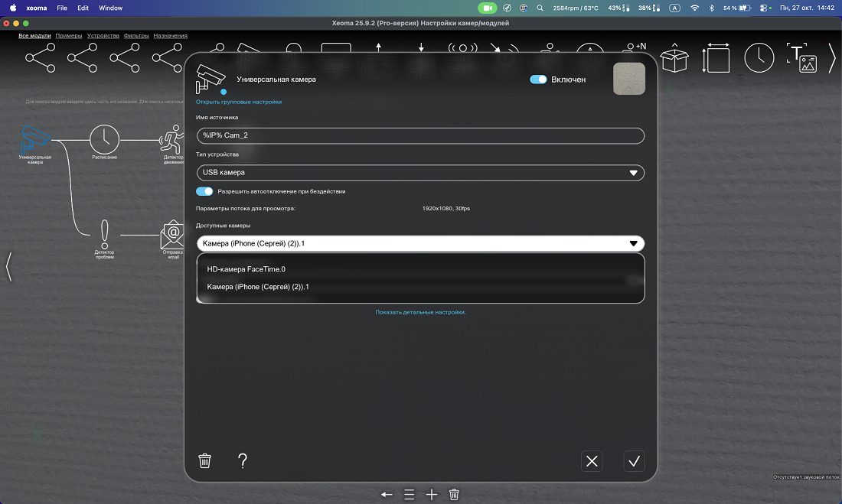The height and width of the screenshot is (504, 842).
Task: Select the Schedule clock module in chain
Action: [x=105, y=139]
